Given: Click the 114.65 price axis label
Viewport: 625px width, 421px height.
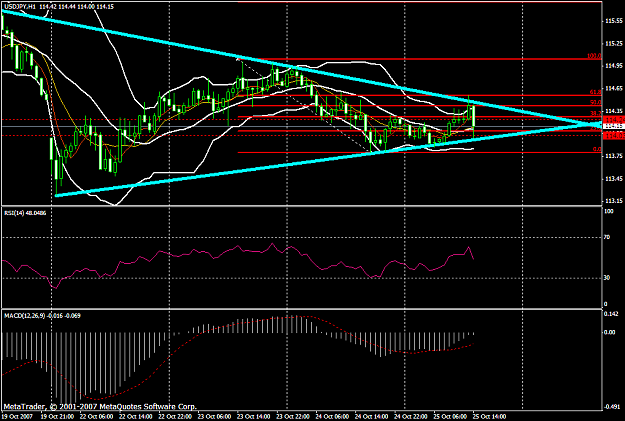Looking at the screenshot, I should (x=614, y=89).
